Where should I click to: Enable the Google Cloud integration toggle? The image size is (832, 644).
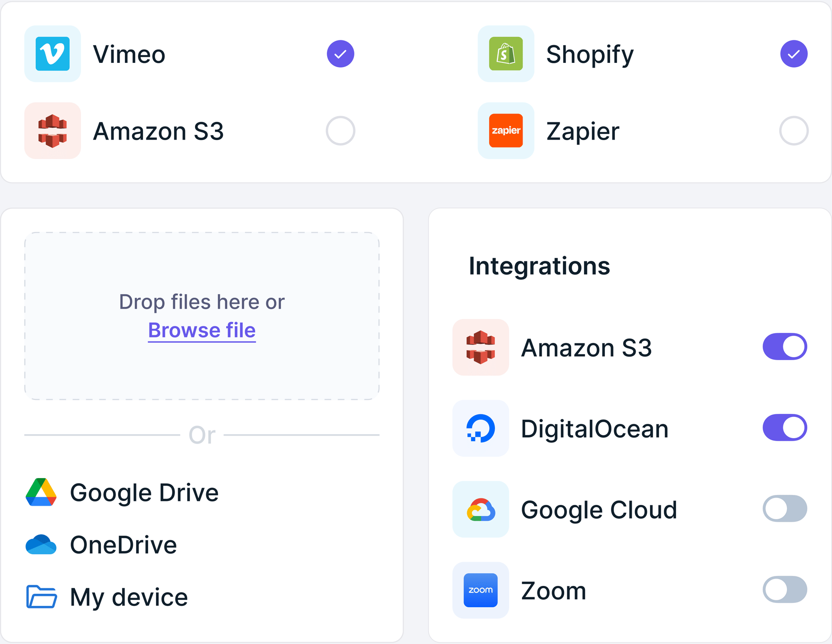coord(784,508)
